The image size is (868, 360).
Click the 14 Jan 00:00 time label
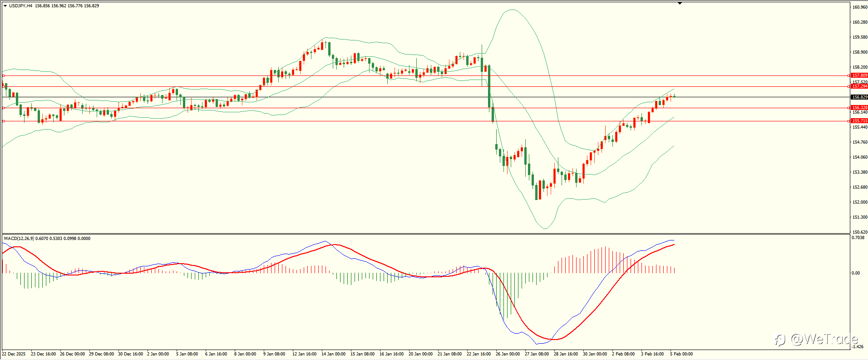pyautogui.click(x=333, y=354)
